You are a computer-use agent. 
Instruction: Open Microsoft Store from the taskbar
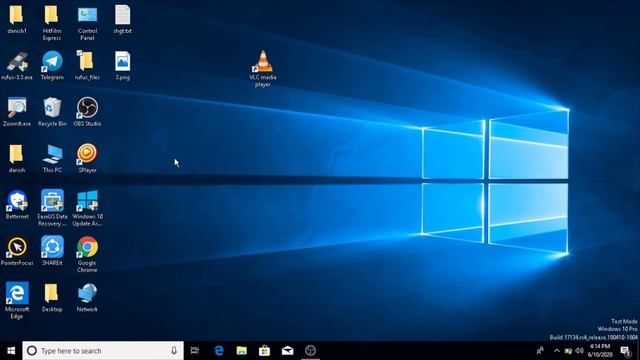(x=264, y=351)
